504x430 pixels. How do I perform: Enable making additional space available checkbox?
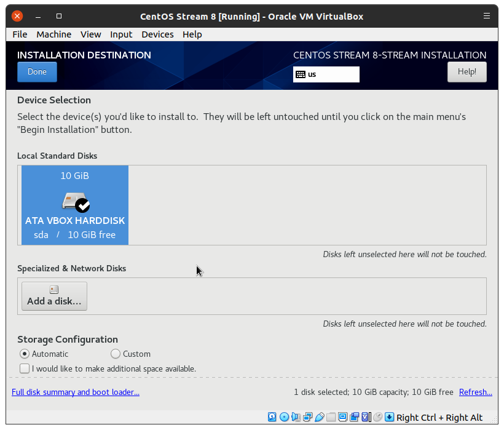tap(25, 368)
